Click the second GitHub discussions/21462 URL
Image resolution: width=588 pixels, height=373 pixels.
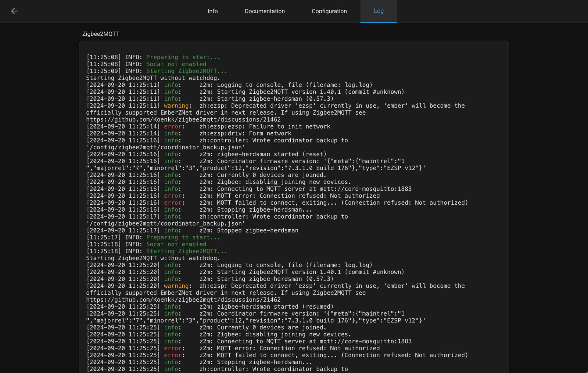coord(183,300)
